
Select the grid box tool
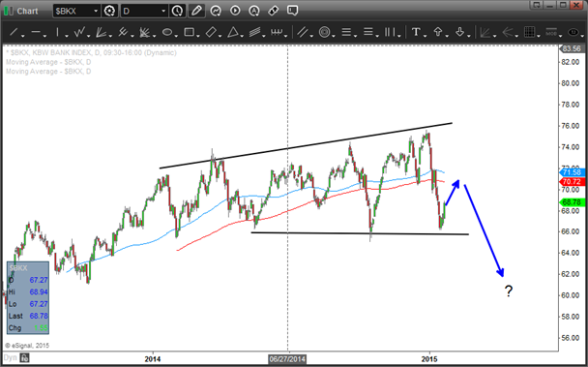coord(529,32)
